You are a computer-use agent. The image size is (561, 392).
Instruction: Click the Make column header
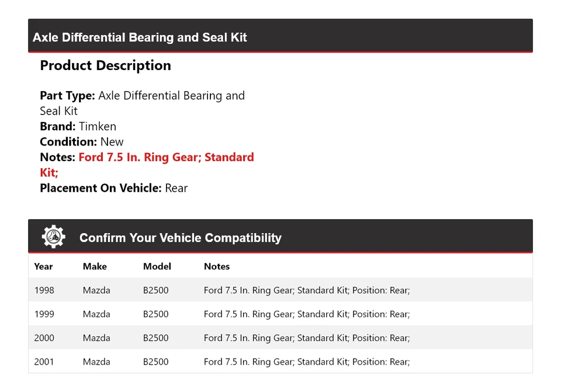(x=95, y=266)
